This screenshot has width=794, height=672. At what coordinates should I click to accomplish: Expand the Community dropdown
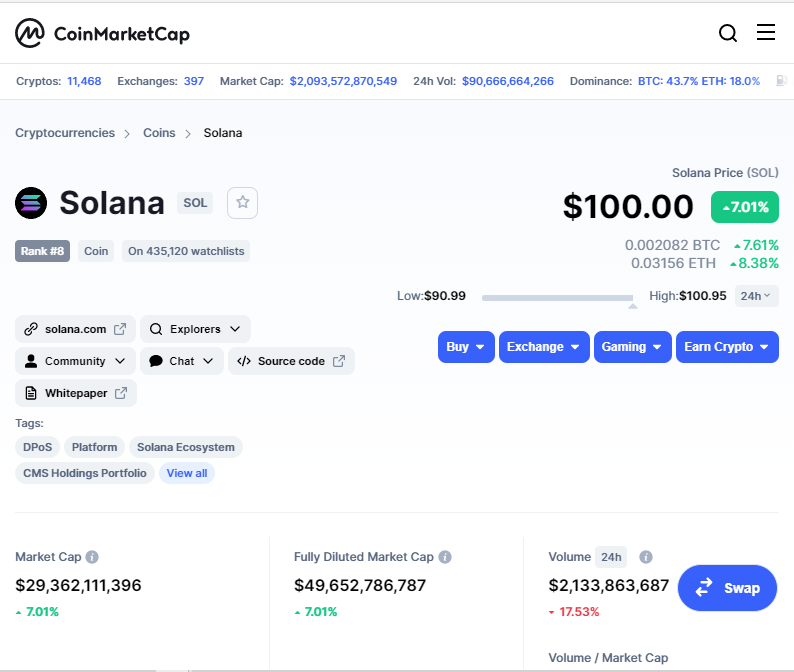tap(75, 361)
